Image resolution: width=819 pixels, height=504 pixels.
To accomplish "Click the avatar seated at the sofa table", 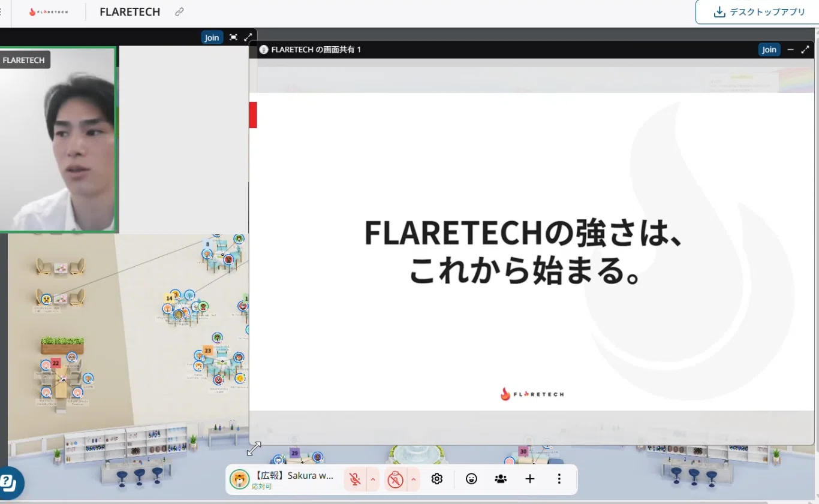I will click(46, 299).
